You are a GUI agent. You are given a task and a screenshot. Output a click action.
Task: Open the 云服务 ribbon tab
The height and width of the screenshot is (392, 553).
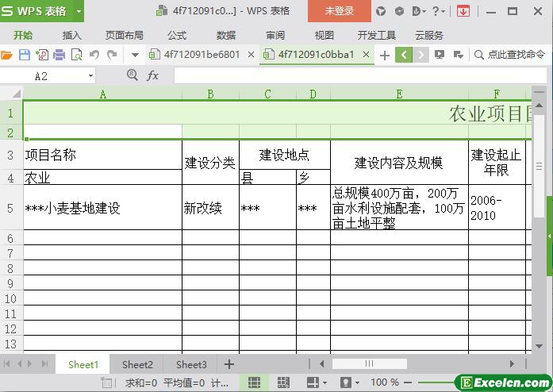click(x=429, y=35)
